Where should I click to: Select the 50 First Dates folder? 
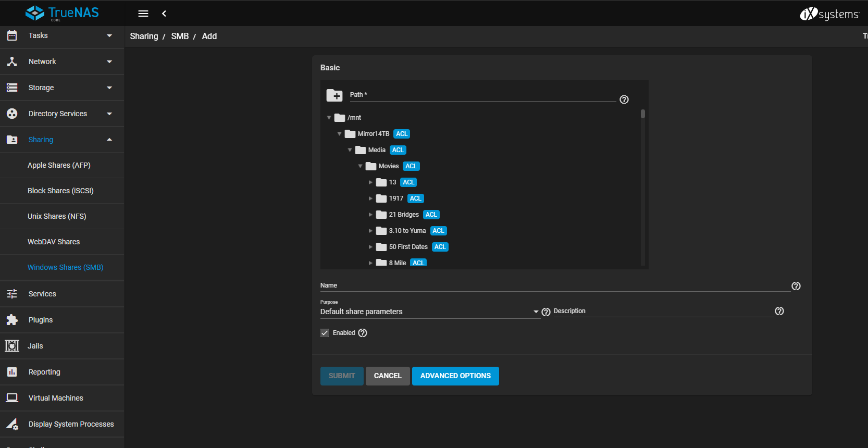click(408, 247)
